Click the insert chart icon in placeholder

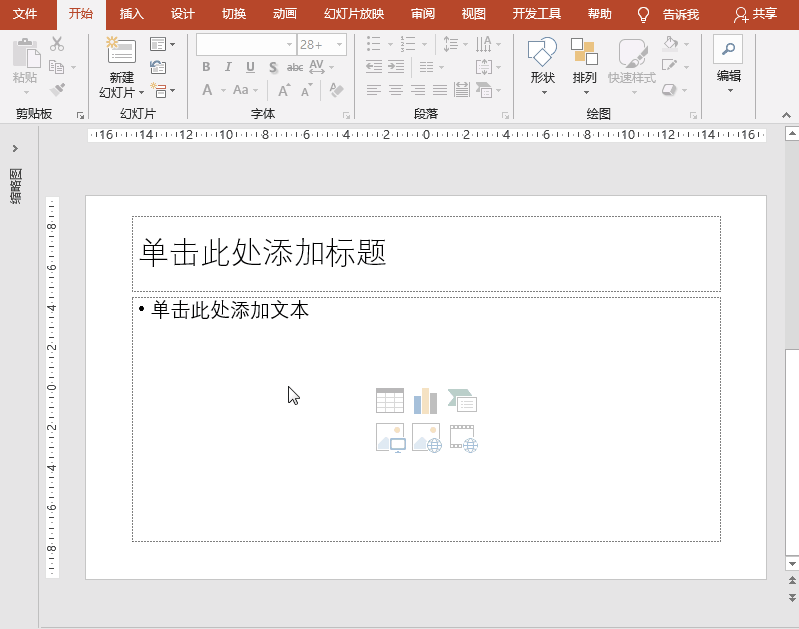click(x=426, y=401)
